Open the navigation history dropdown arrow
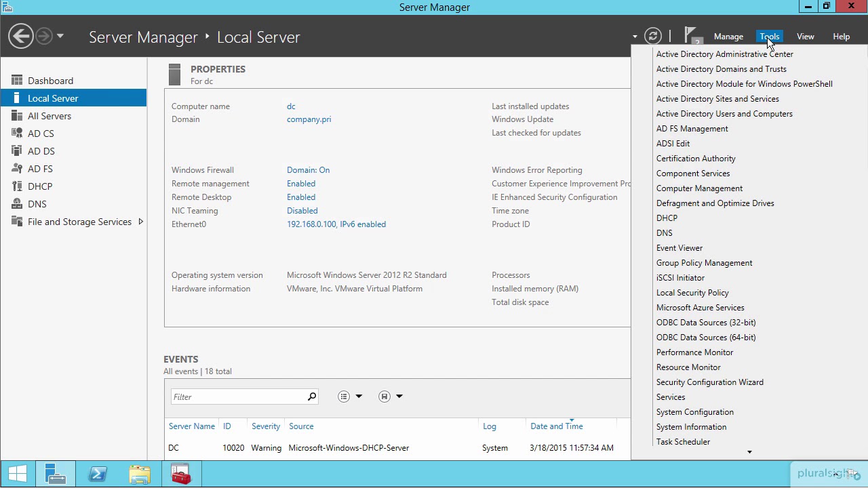 (60, 36)
